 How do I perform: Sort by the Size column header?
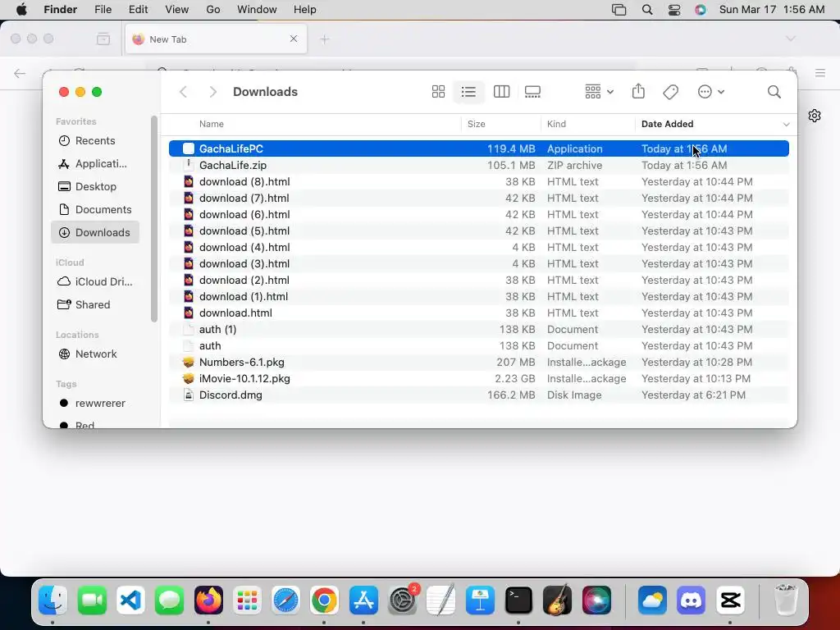pos(477,124)
